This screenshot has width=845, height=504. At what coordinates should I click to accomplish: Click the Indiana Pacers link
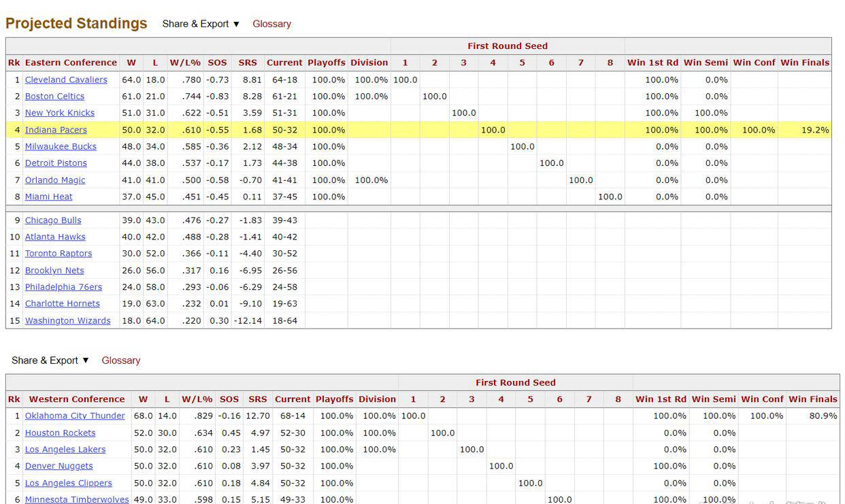pos(56,130)
